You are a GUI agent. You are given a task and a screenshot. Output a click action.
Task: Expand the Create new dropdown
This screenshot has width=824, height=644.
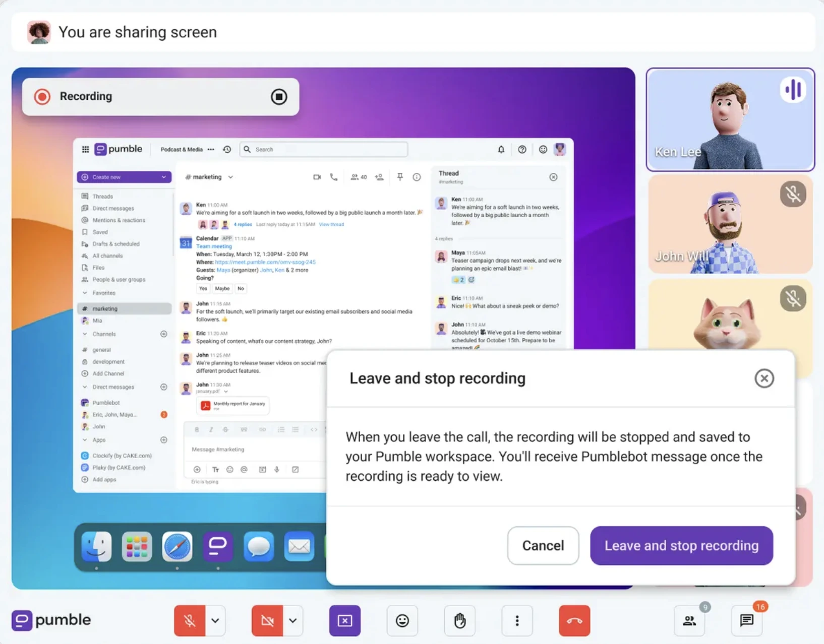[163, 177]
